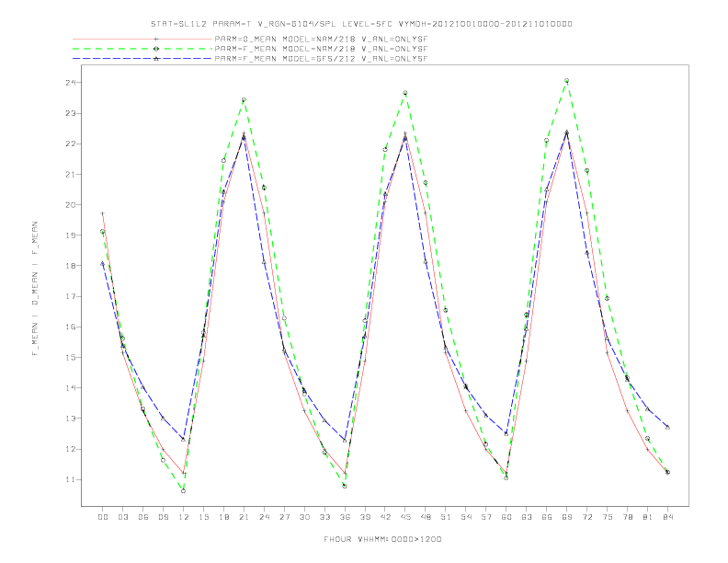The height and width of the screenshot is (563, 728).
Task: Click the vertical y-axis title F_MEAN | O_MEAN | F_MEAN
Action: 35,289
